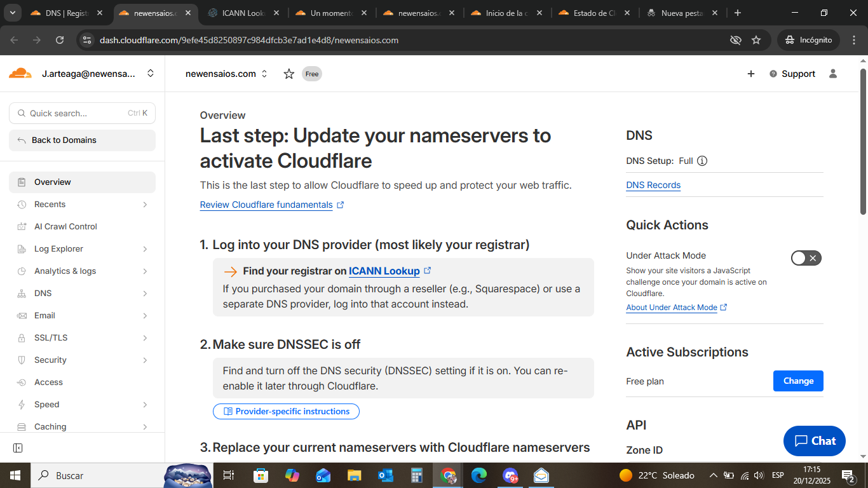Click the browser forward arrow
The height and width of the screenshot is (488, 868).
tap(37, 40)
